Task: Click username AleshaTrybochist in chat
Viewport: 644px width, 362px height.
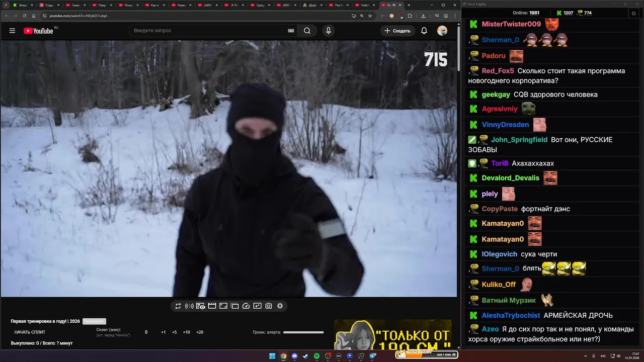Action: [511, 316]
